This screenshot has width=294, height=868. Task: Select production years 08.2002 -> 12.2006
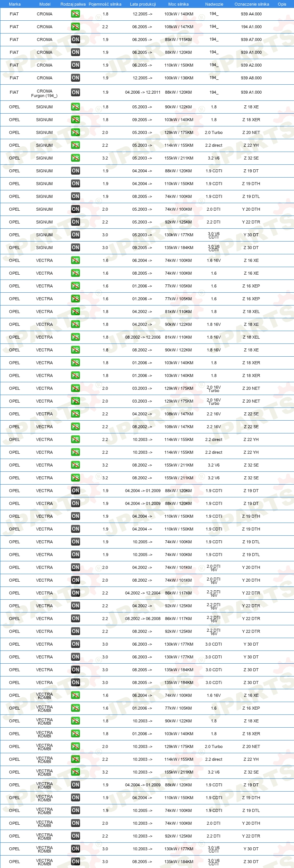[x=143, y=337]
